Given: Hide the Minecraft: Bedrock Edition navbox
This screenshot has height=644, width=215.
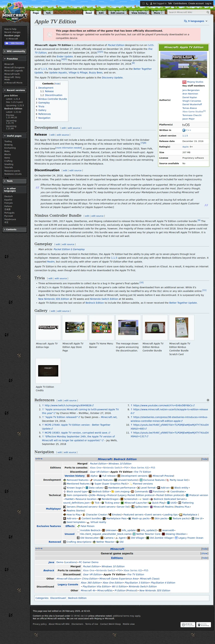Looking at the screenshot, I should (x=205, y=459).
